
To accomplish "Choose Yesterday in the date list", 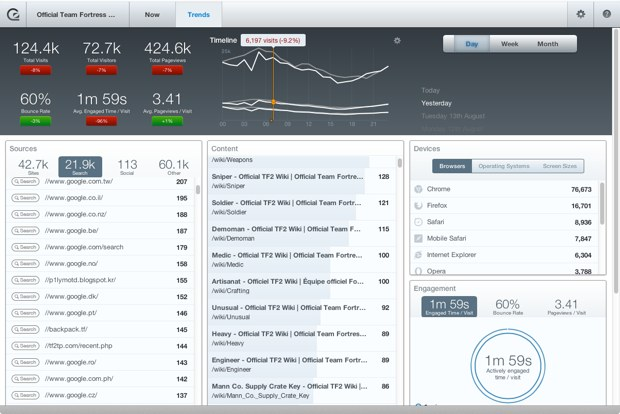I will pos(436,103).
